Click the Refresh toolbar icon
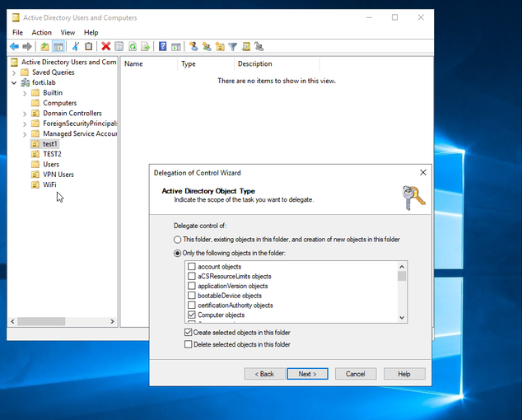Viewport: 522px width, 420px height. [132, 47]
